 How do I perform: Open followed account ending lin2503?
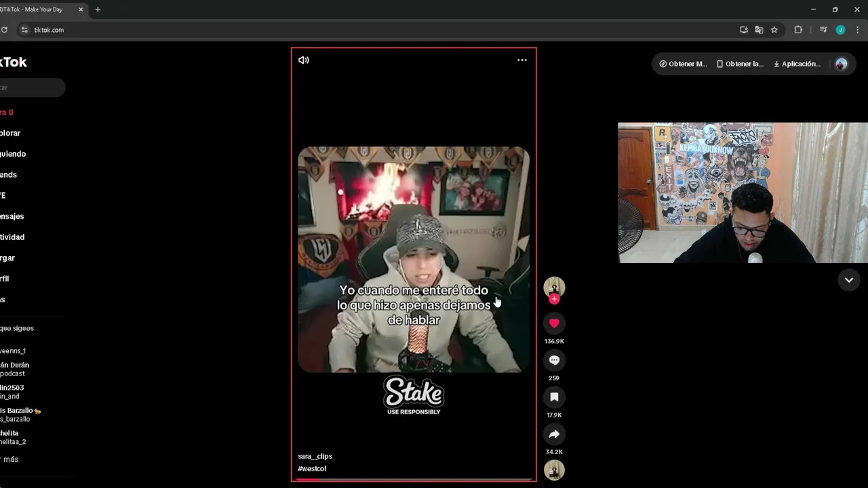click(x=12, y=392)
